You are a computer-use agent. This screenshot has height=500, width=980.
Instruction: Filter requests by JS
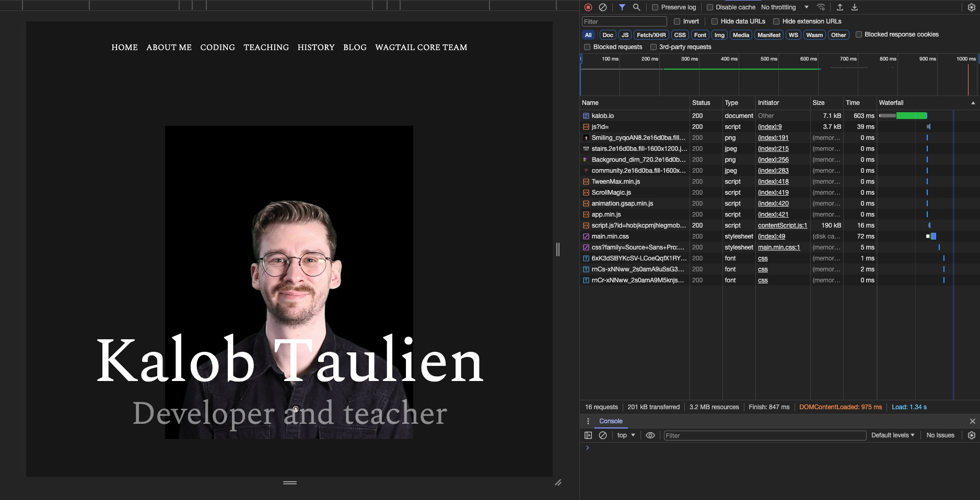(625, 35)
